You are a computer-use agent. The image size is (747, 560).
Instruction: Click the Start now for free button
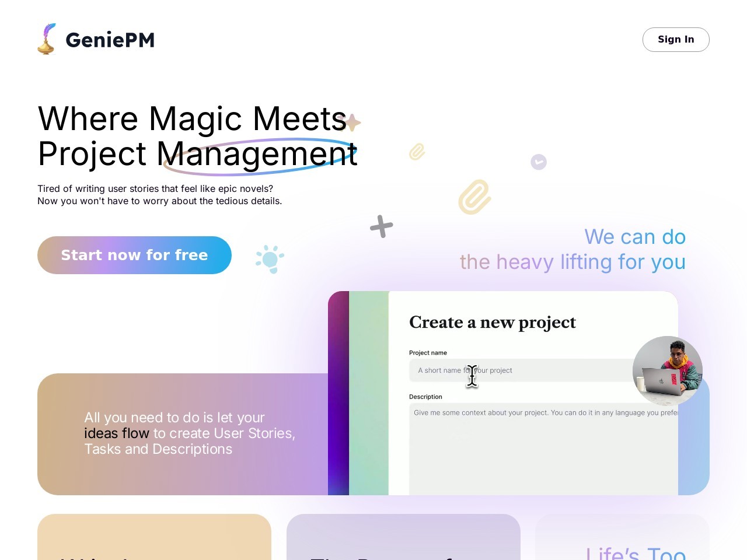134,255
